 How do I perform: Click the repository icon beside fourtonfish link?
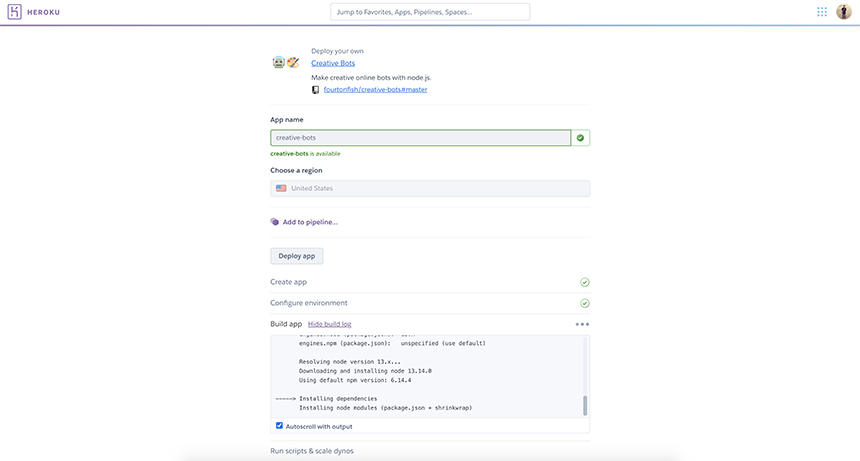pos(315,90)
